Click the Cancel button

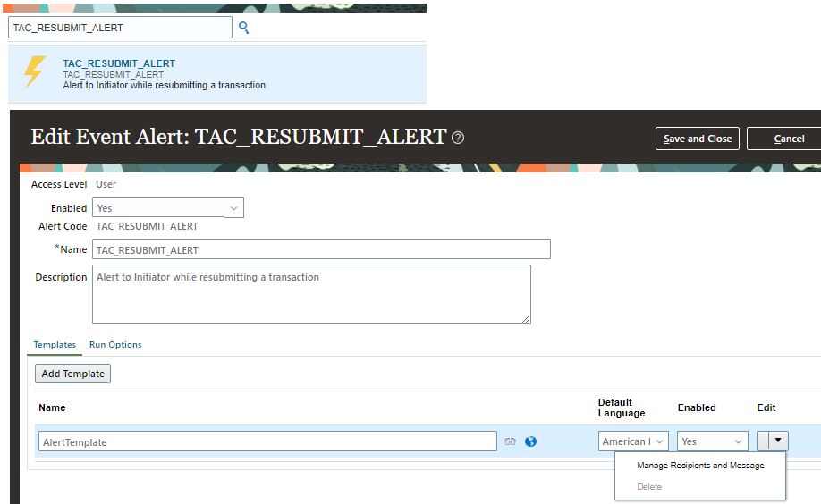point(787,139)
